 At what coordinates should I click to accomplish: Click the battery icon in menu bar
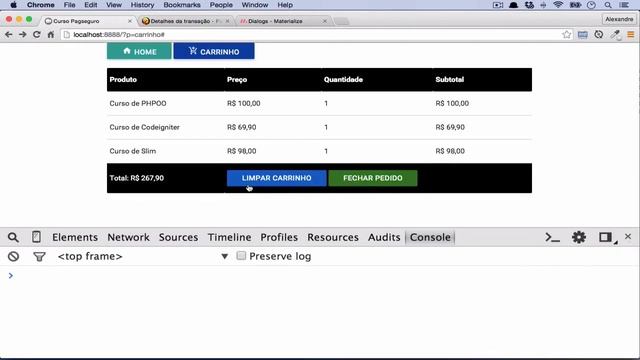click(575, 5)
